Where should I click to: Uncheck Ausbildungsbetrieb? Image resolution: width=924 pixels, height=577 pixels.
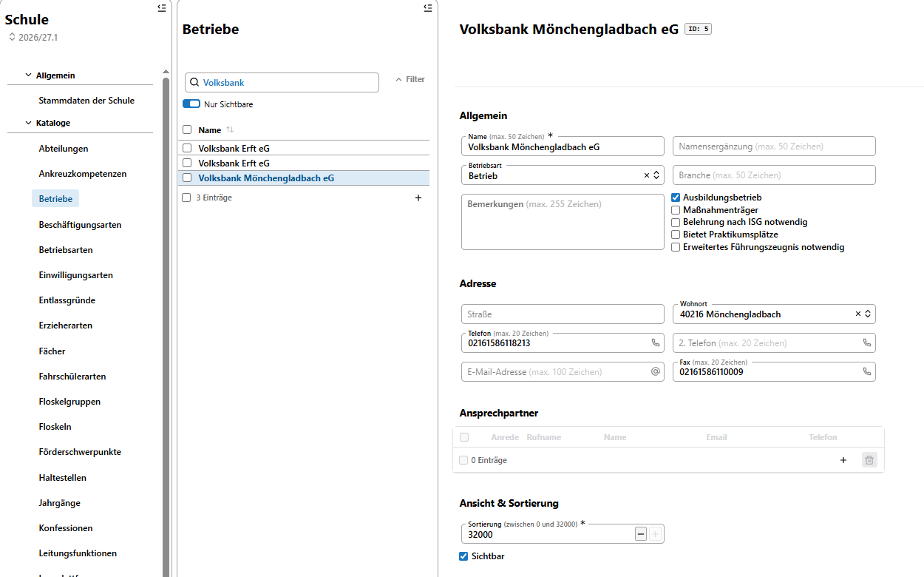676,198
